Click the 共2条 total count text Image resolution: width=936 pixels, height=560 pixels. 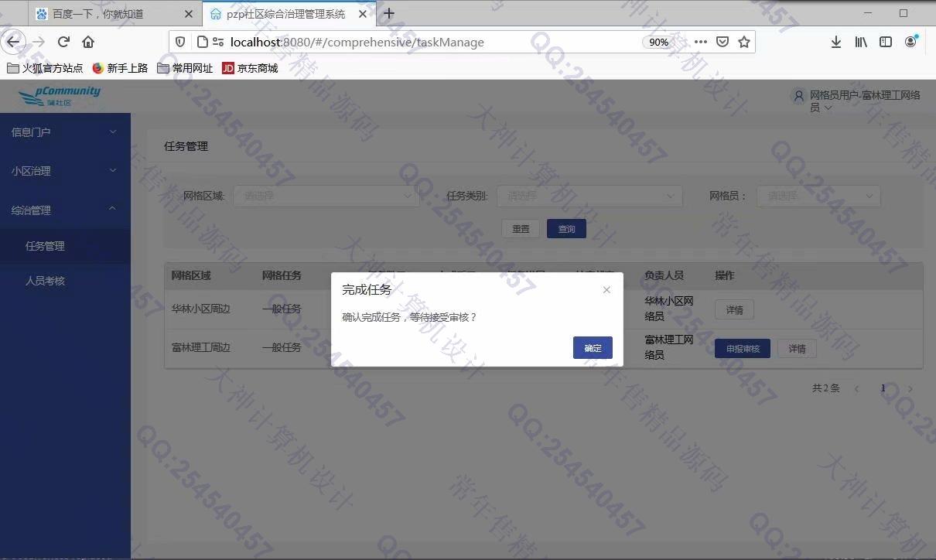click(825, 388)
